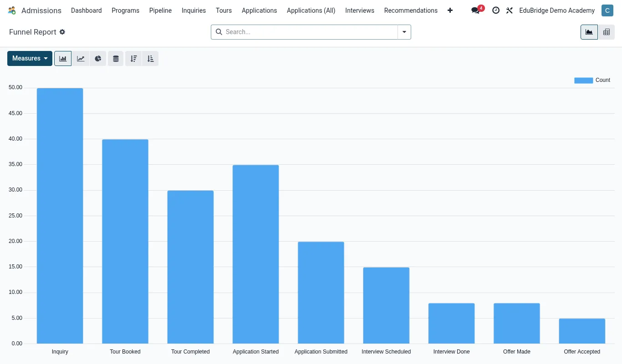Open the Interviews menu

pos(360,10)
